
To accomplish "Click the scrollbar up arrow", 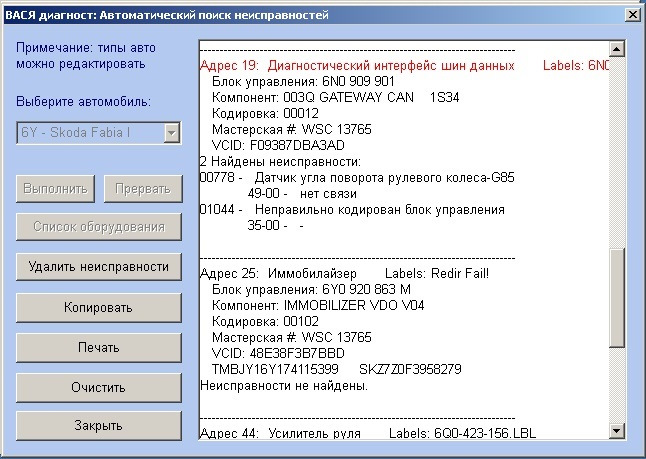I will (616, 49).
